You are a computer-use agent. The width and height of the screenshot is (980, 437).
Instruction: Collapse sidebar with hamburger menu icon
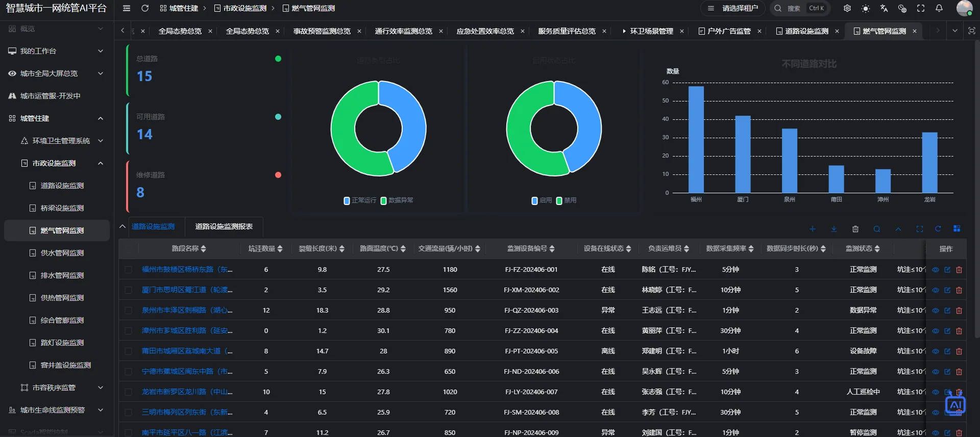point(127,8)
